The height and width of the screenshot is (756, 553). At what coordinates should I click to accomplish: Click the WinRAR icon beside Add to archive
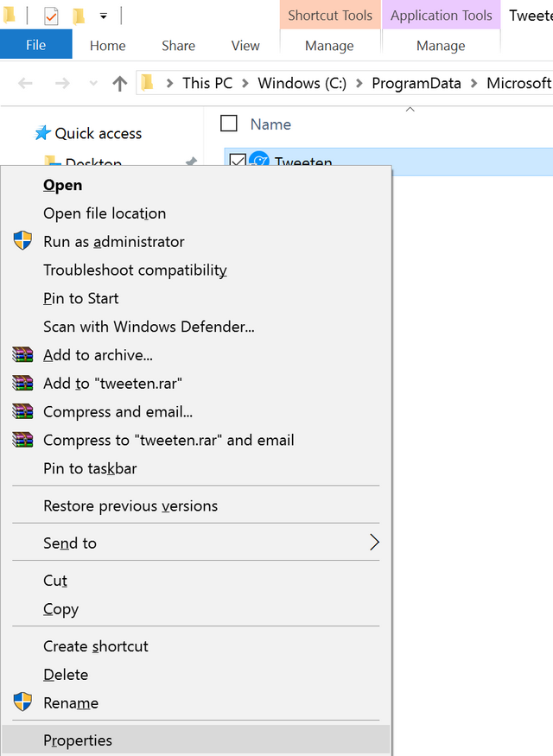click(x=22, y=354)
